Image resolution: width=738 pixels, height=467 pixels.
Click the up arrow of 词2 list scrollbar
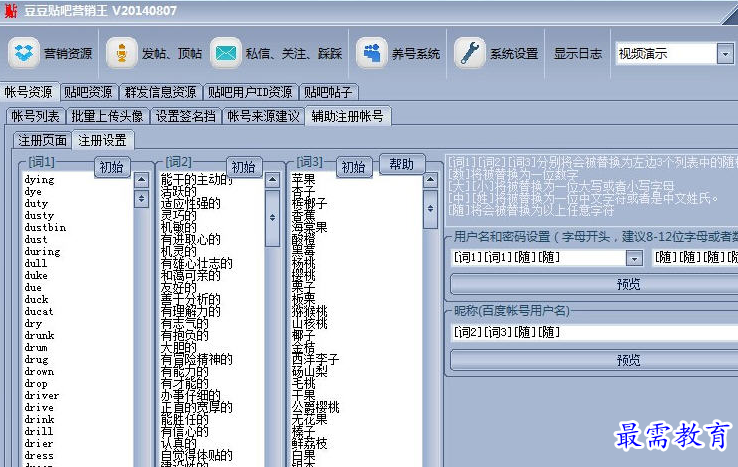[x=273, y=180]
